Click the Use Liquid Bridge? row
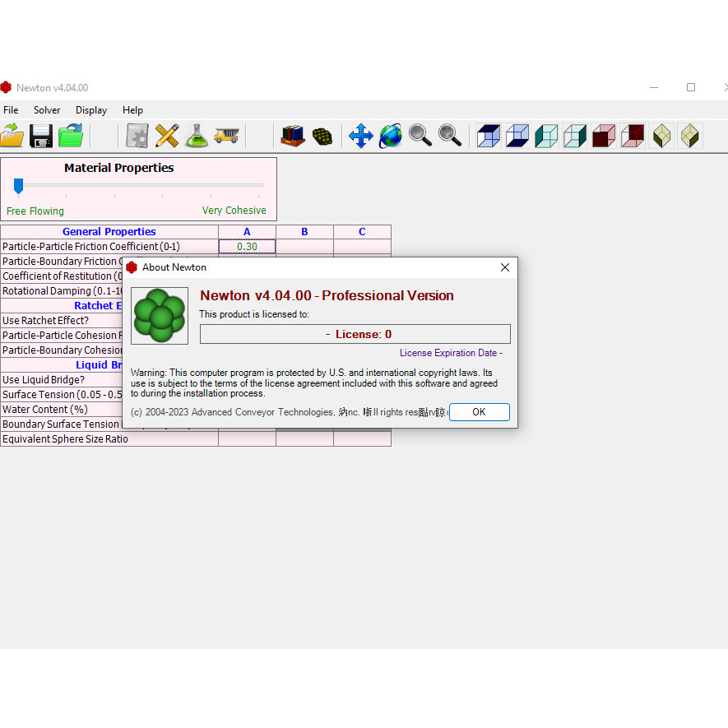This screenshot has width=728, height=728. click(62, 380)
